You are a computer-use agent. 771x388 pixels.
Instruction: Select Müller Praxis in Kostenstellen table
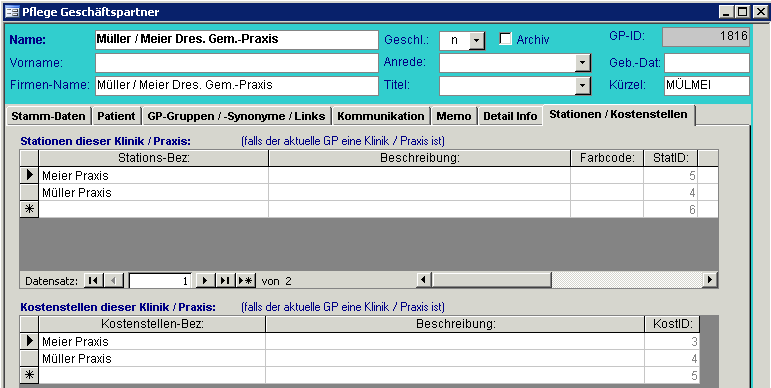click(x=152, y=358)
